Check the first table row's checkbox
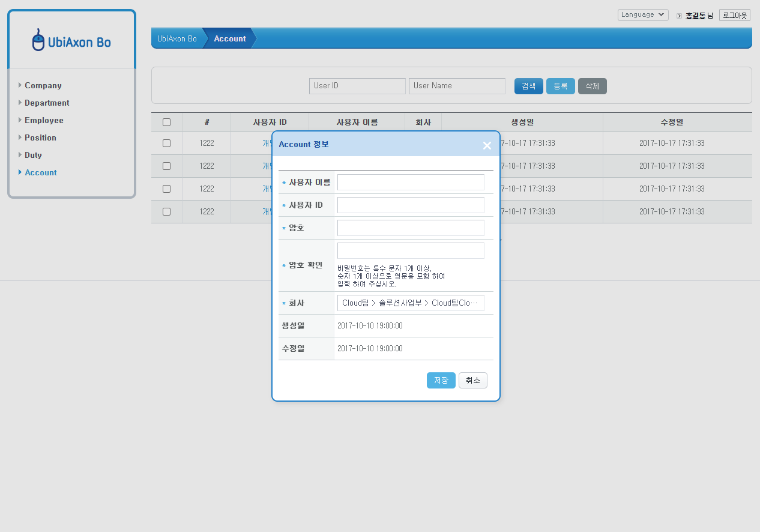The height and width of the screenshot is (532, 760). click(166, 143)
